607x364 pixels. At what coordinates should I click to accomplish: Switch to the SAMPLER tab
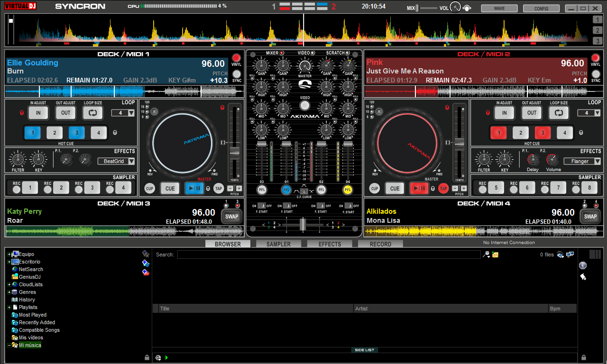click(x=279, y=244)
